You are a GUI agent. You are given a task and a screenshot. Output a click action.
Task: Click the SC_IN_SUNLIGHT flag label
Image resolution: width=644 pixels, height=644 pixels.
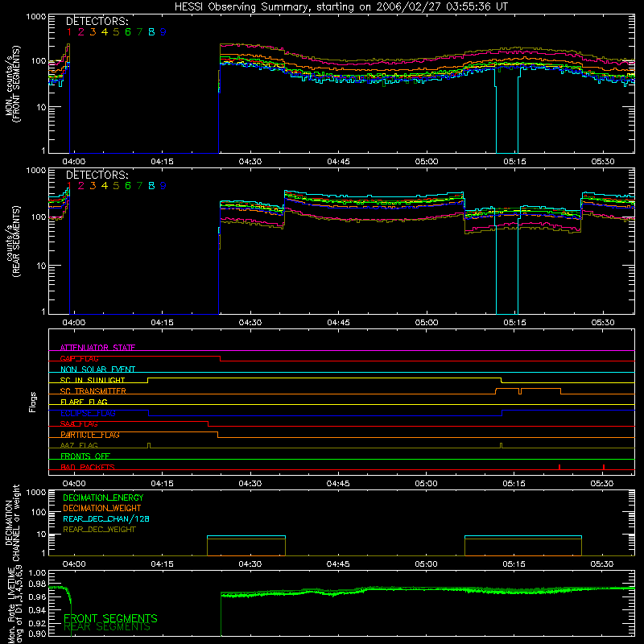tap(93, 380)
